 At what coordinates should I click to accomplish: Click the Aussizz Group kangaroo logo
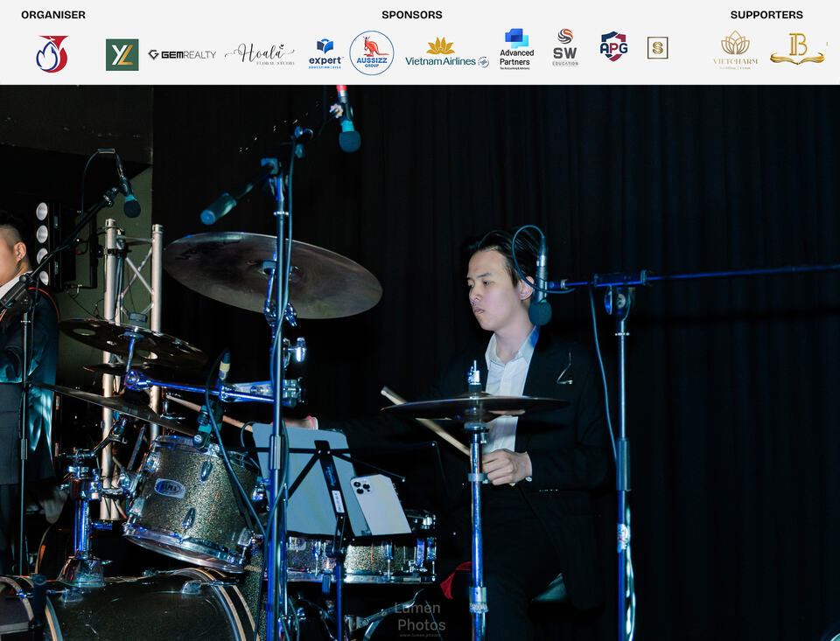point(372,53)
